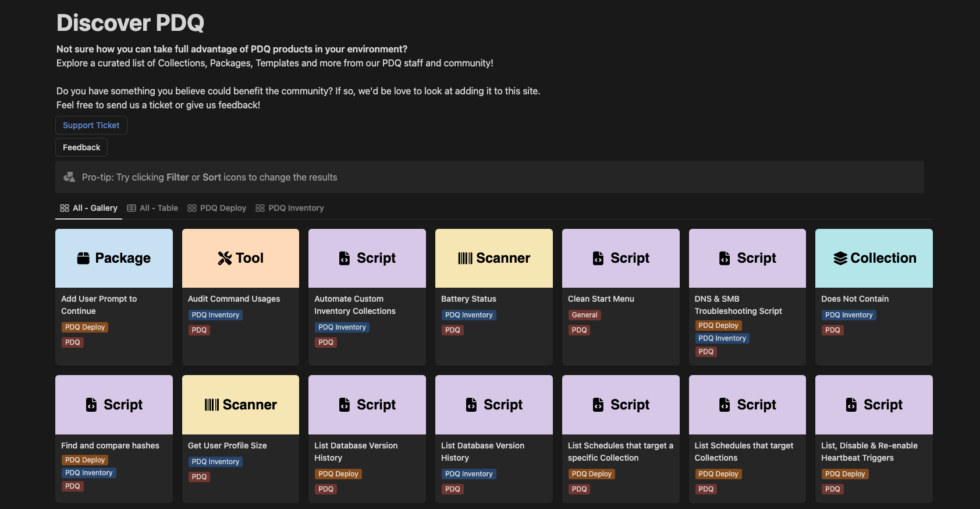Click the gallery icon beside PDQ Inventory tab
The height and width of the screenshot is (509, 980).
[260, 208]
